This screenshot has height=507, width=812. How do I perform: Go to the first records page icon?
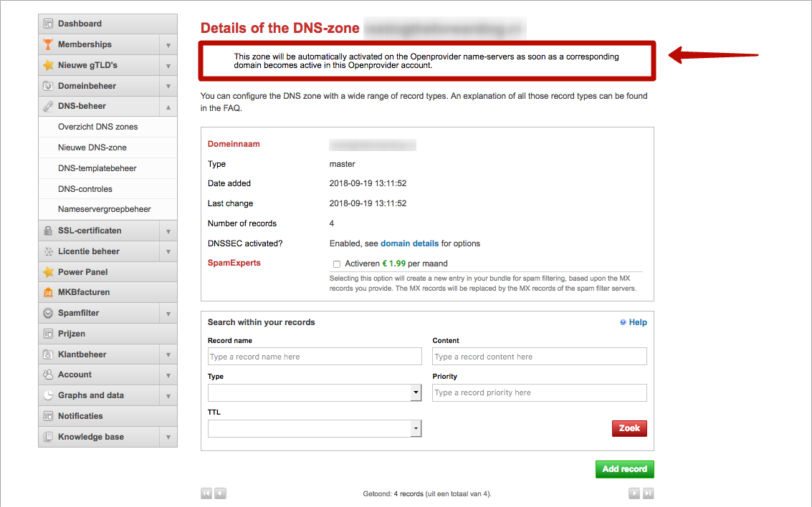[206, 493]
